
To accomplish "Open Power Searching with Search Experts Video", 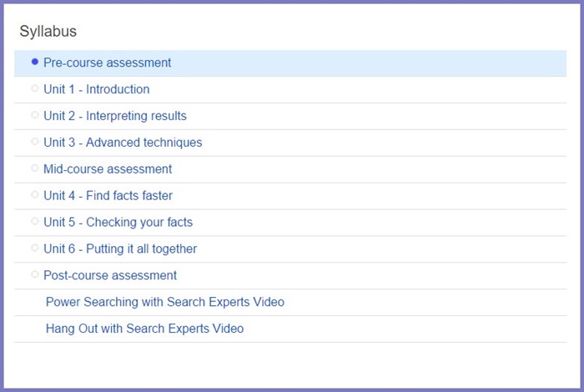I will pos(165,302).
